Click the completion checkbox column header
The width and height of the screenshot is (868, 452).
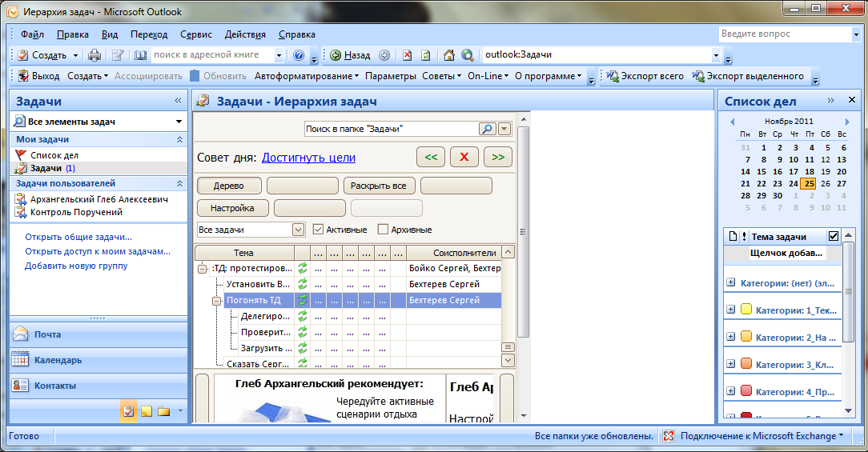coord(834,236)
